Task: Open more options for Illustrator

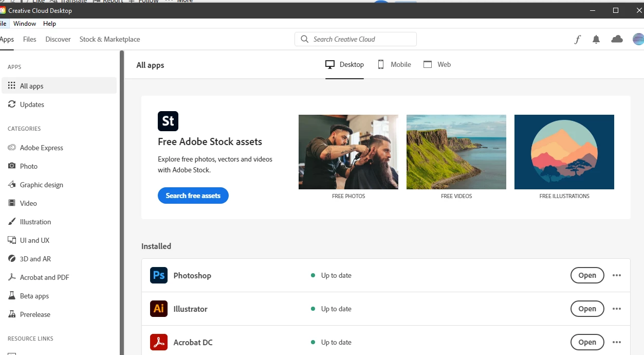Action: [617, 309]
